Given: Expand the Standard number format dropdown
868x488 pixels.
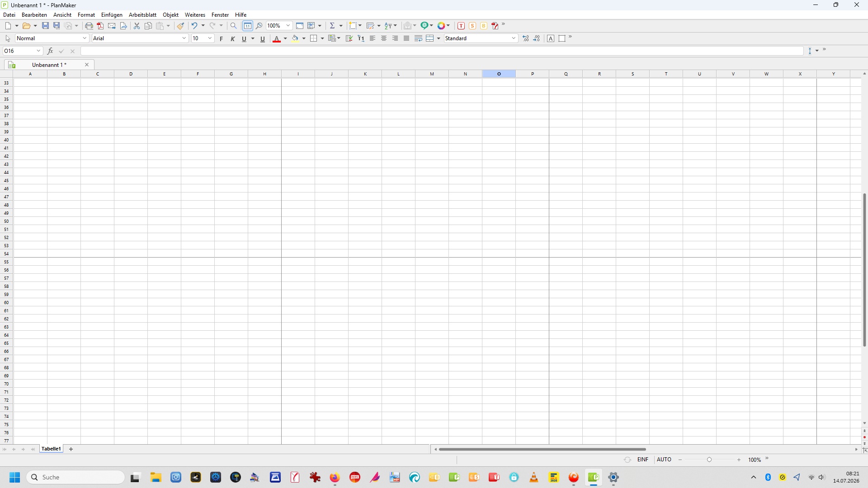Looking at the screenshot, I should click(x=514, y=38).
